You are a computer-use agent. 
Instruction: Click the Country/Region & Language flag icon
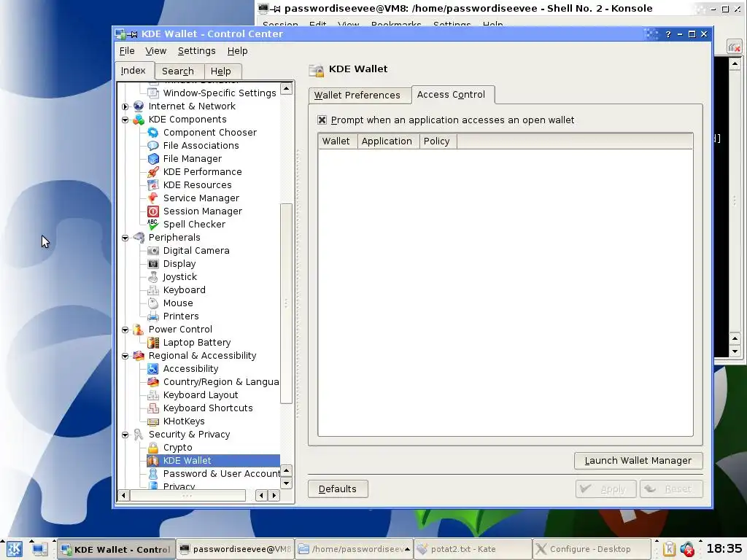click(x=153, y=382)
